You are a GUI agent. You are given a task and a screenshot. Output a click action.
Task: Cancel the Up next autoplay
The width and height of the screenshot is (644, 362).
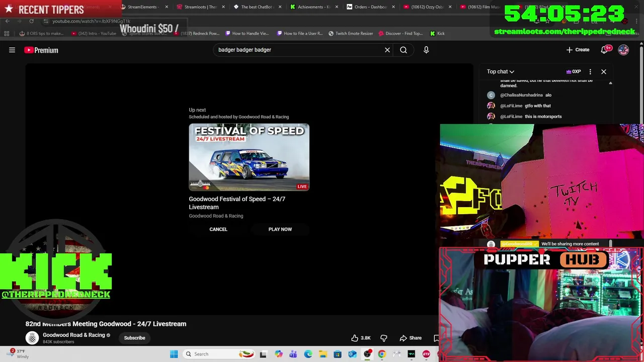tap(218, 229)
